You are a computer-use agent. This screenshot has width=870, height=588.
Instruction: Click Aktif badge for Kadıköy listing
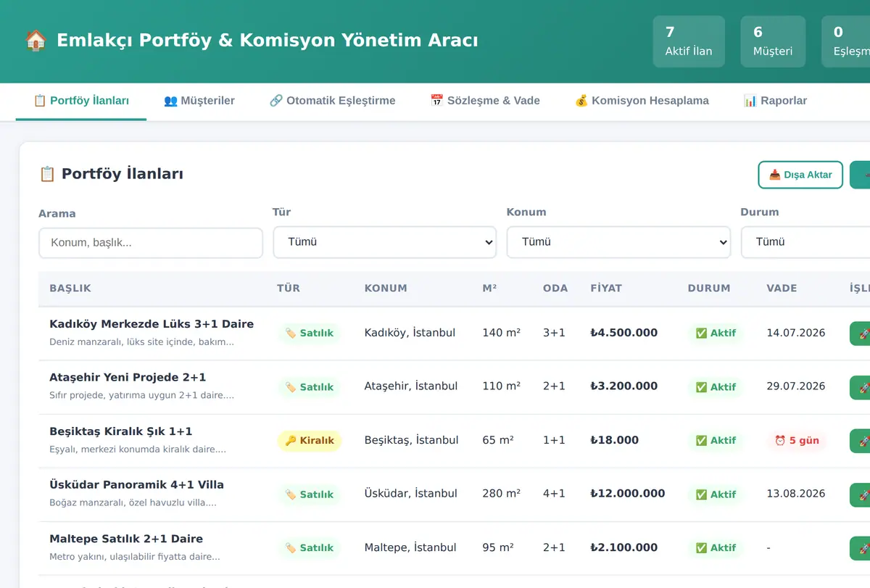pyautogui.click(x=716, y=334)
